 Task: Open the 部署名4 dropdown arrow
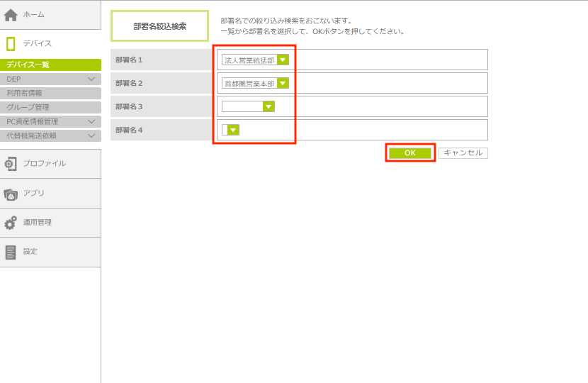(234, 130)
